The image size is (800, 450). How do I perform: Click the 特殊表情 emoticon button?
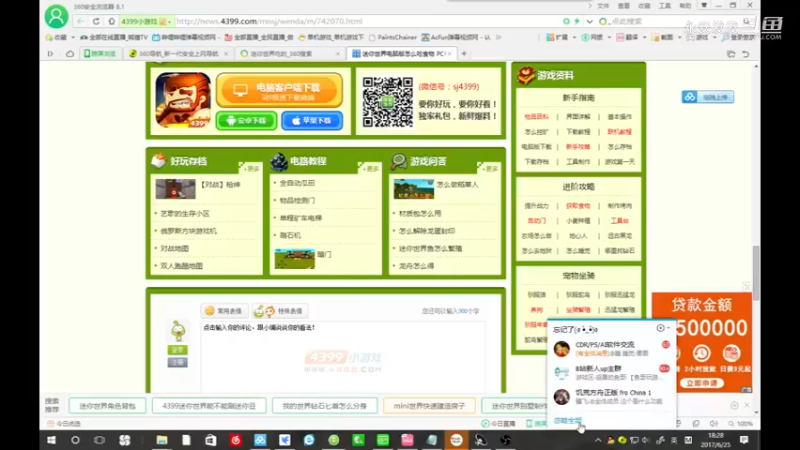[x=280, y=311]
